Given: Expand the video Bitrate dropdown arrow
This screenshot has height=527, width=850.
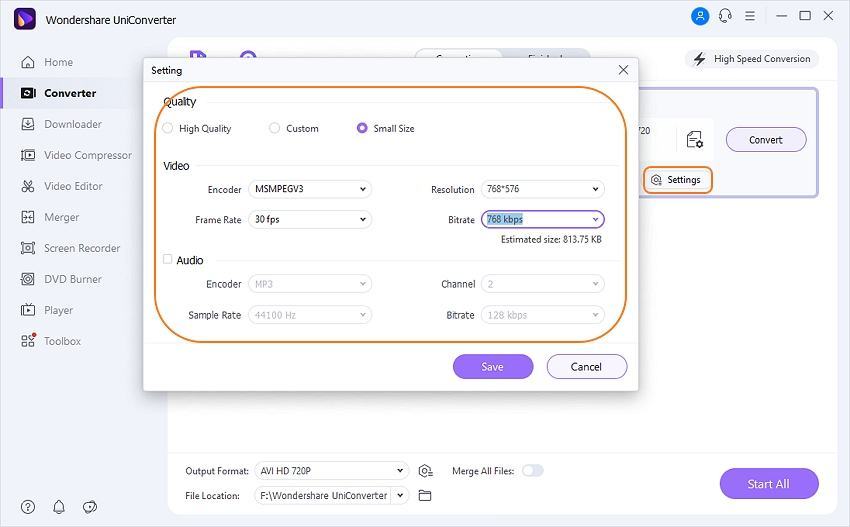Looking at the screenshot, I should click(595, 220).
